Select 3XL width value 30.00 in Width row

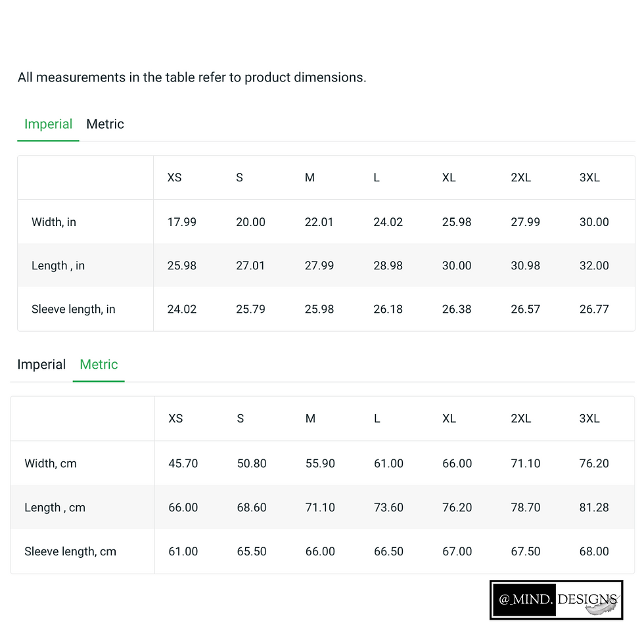[x=594, y=222]
